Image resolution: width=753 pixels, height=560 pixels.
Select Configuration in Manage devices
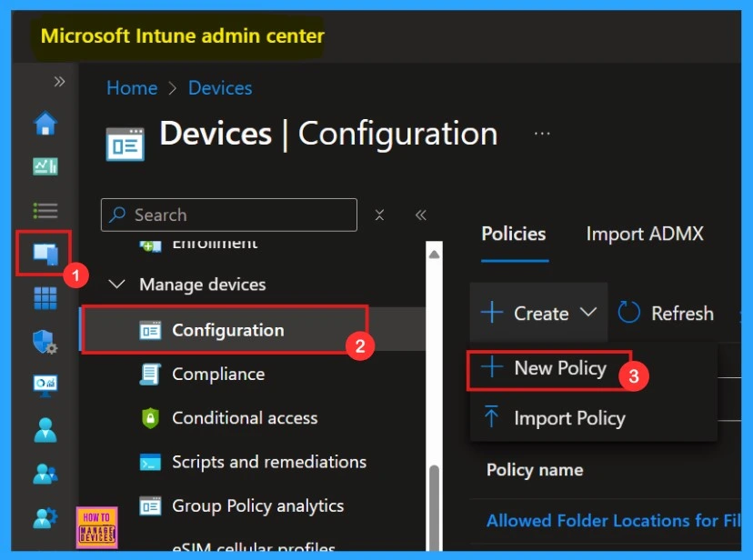pos(252,330)
